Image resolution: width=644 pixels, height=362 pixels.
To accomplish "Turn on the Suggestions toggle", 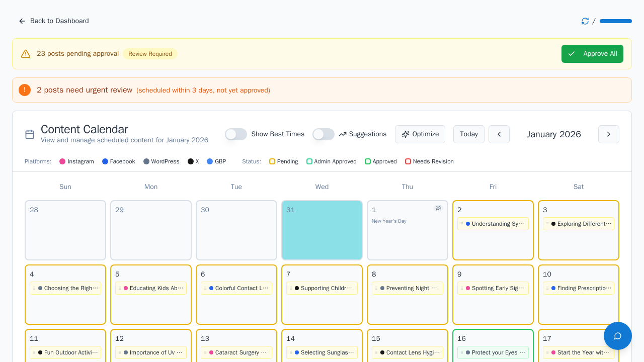I will [x=324, y=134].
